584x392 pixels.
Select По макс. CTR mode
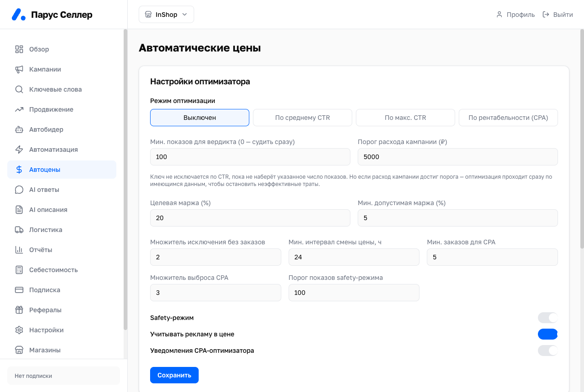coord(406,118)
